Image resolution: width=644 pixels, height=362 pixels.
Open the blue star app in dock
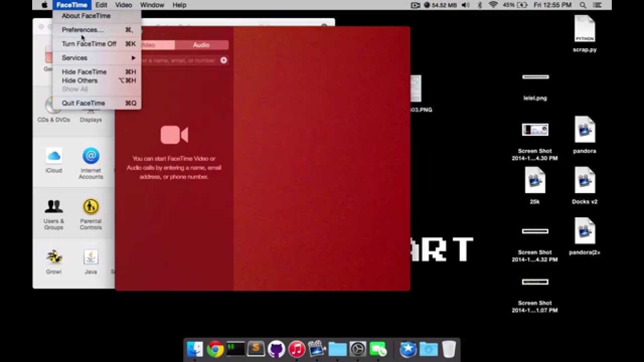(x=408, y=349)
